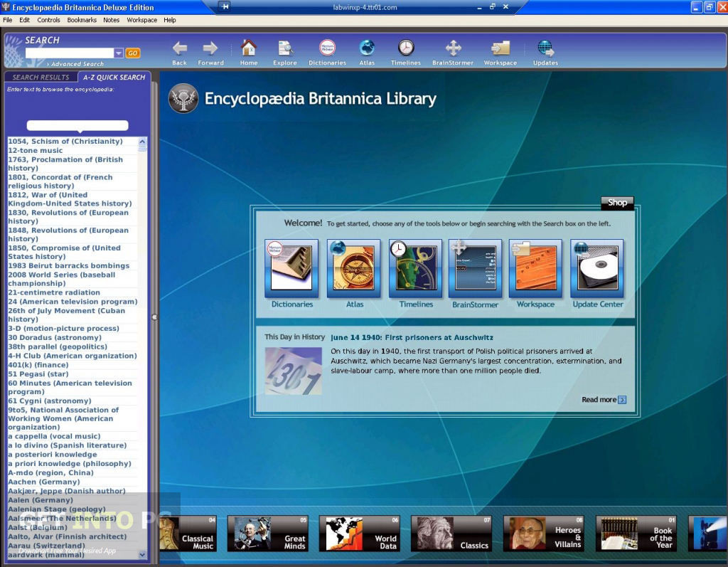Check Updates icon in toolbar

(545, 48)
